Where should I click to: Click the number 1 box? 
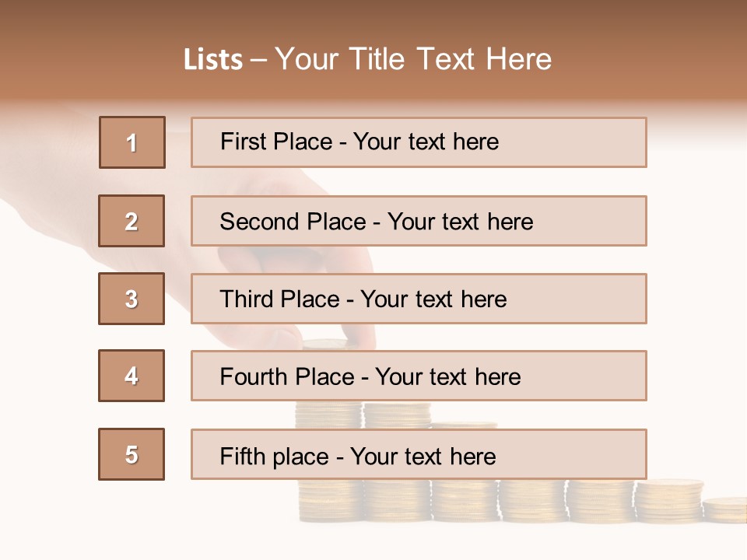click(x=132, y=142)
